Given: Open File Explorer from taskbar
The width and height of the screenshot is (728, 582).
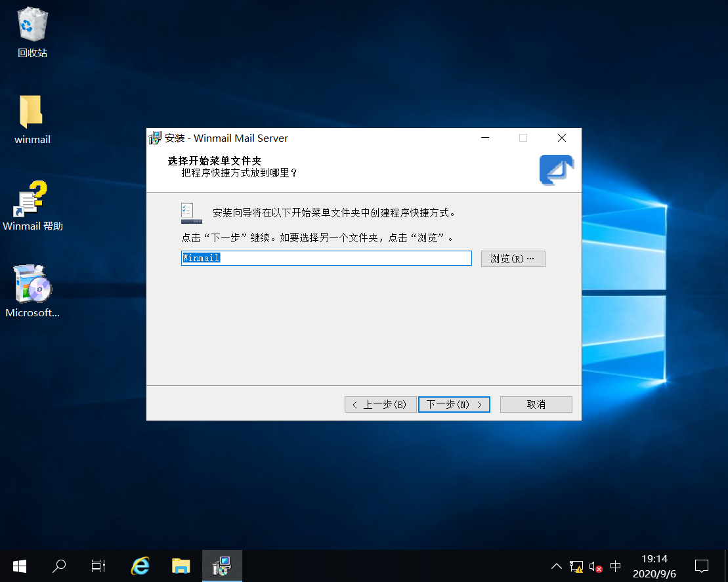Looking at the screenshot, I should point(181,566).
